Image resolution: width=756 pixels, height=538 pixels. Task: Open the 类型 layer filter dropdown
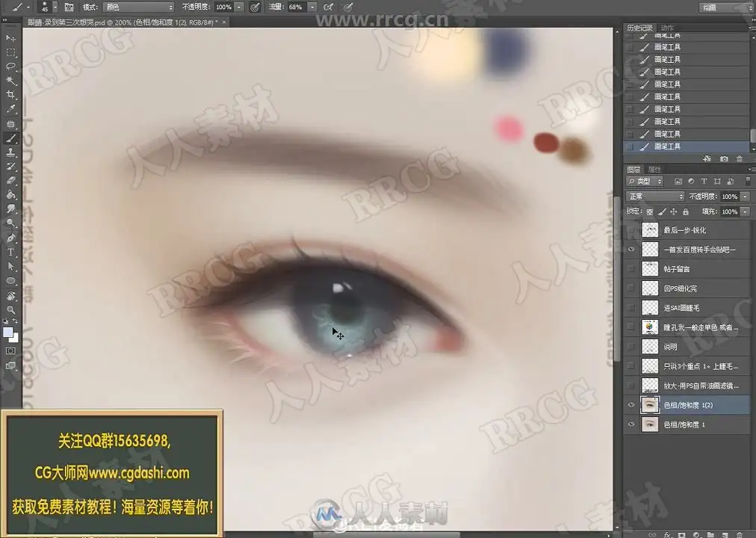645,182
